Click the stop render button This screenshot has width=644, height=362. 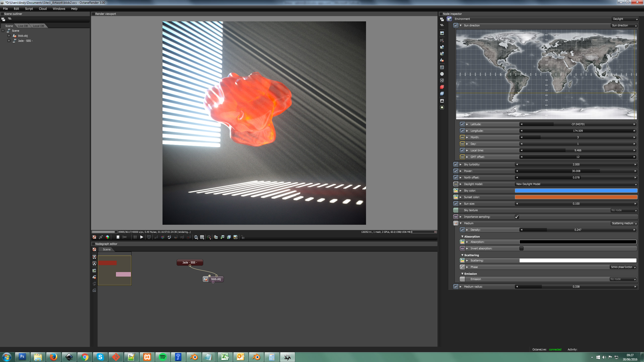point(118,237)
